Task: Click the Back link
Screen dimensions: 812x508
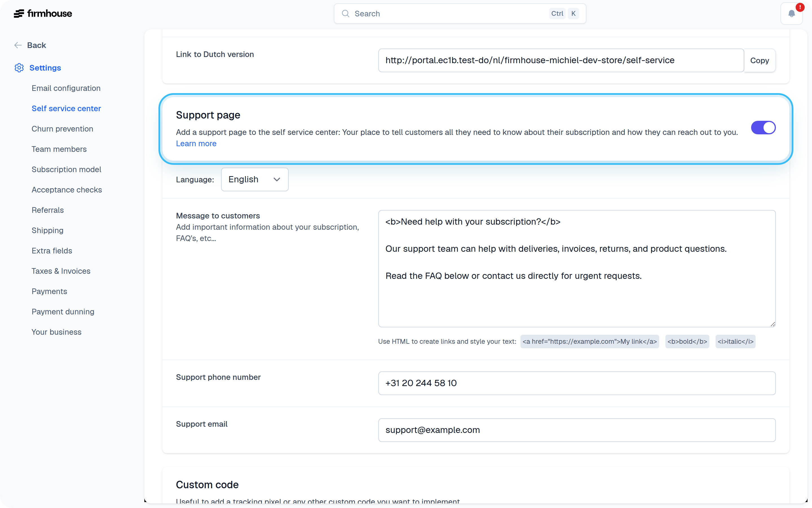Action: [37, 45]
